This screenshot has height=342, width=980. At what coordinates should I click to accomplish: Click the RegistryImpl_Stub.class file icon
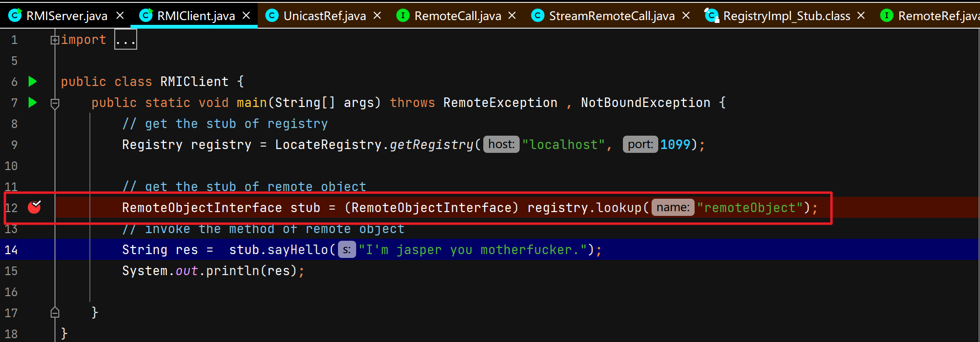pyautogui.click(x=712, y=16)
